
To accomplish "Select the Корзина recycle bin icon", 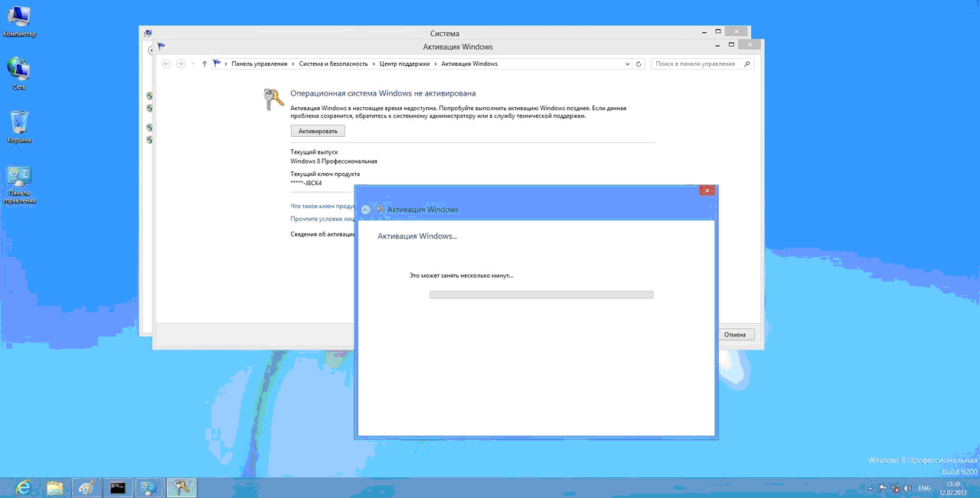I will (19, 127).
